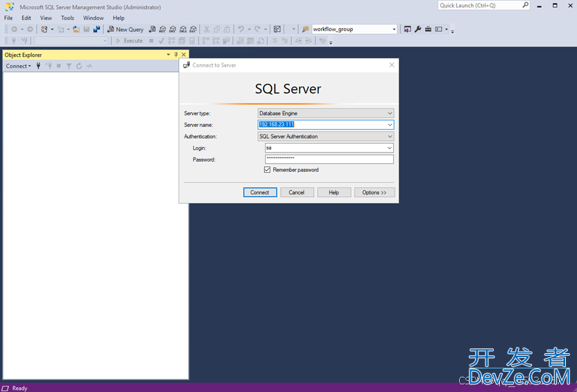
Task: Click the Command window icon
Action: point(438,29)
